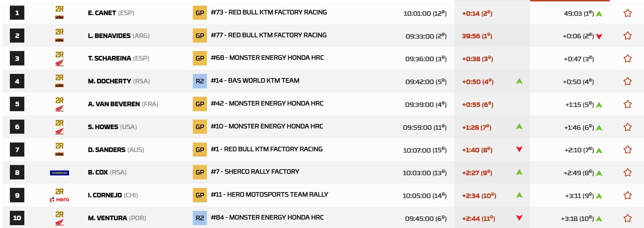Open #84 - Monster Energy Honda HRC entry
644x228 pixels.
pos(267,217)
